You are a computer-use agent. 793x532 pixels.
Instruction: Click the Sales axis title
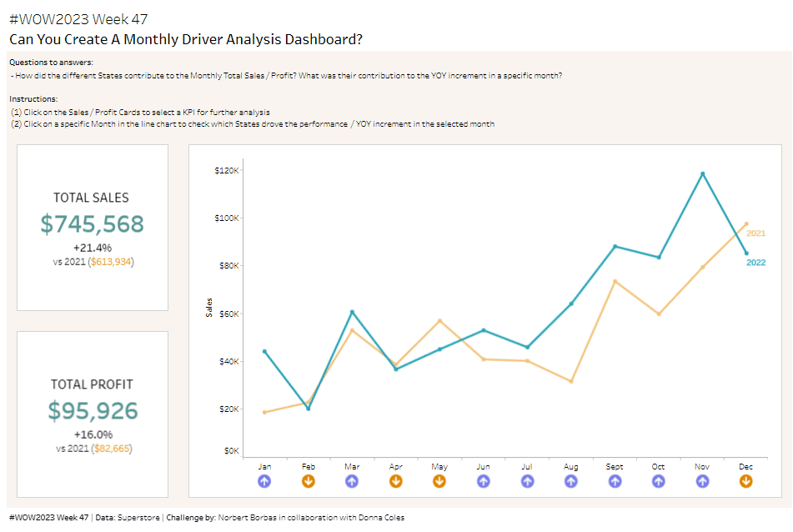[x=209, y=307]
